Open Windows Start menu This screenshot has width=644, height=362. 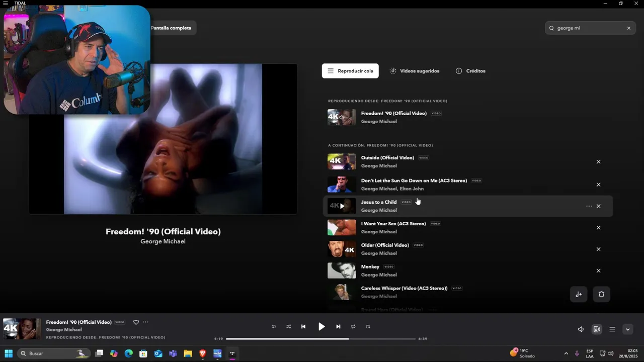tap(9, 353)
